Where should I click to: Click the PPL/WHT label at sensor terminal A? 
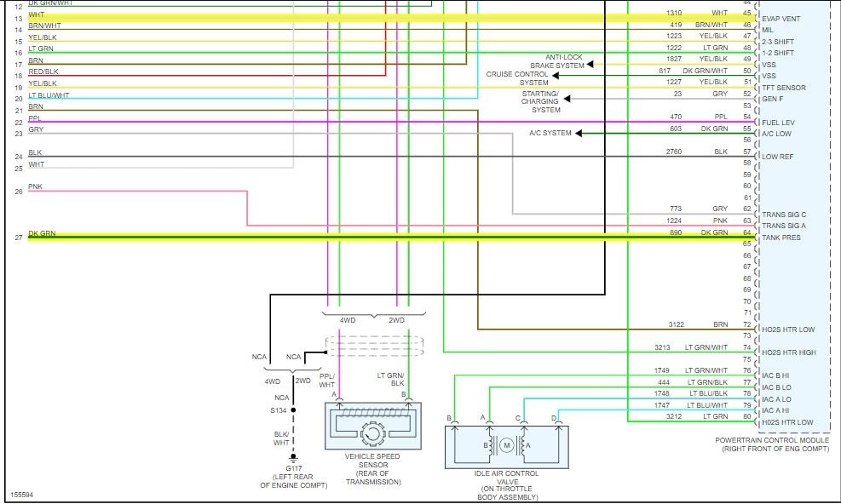point(326,381)
